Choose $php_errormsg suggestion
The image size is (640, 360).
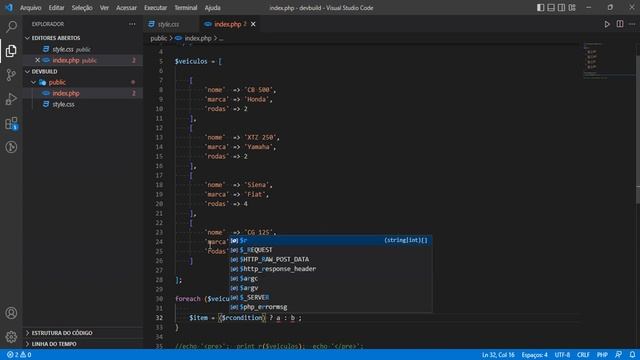[331, 307]
